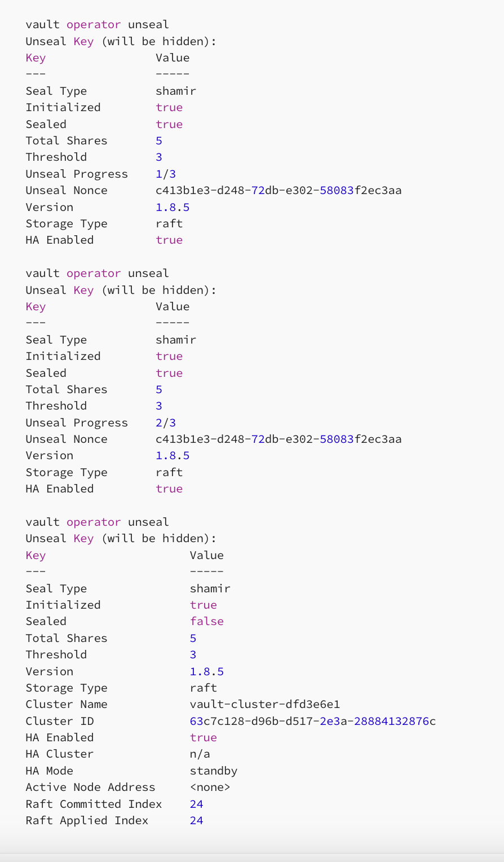Click the Sealed value false
The height and width of the screenshot is (862, 504).
206,621
